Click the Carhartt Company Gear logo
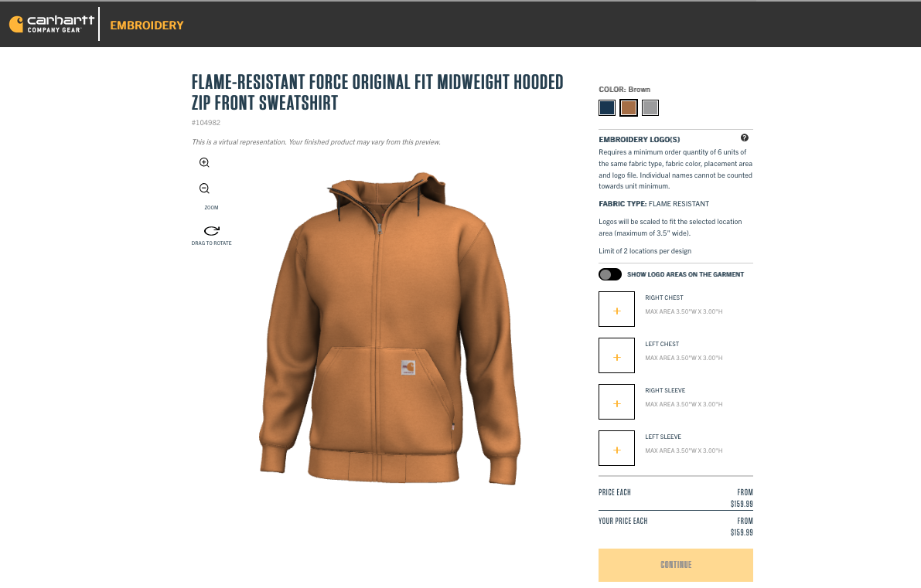Image resolution: width=921 pixels, height=588 pixels. [x=52, y=24]
